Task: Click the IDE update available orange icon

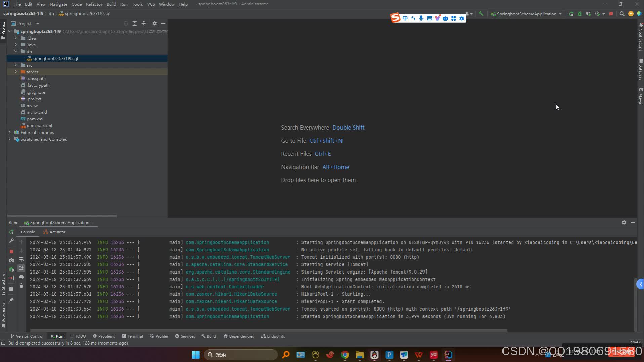Action: [631, 14]
